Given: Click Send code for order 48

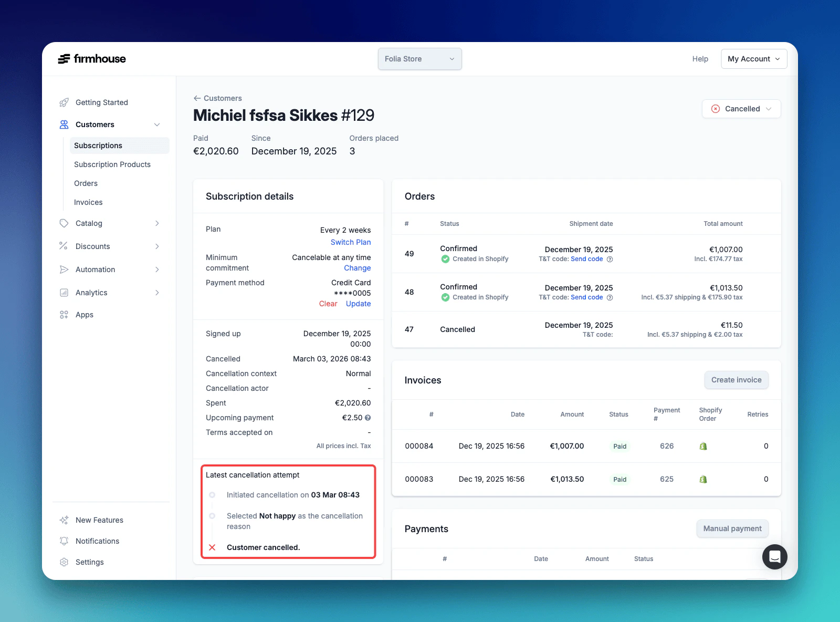Looking at the screenshot, I should pos(587,297).
